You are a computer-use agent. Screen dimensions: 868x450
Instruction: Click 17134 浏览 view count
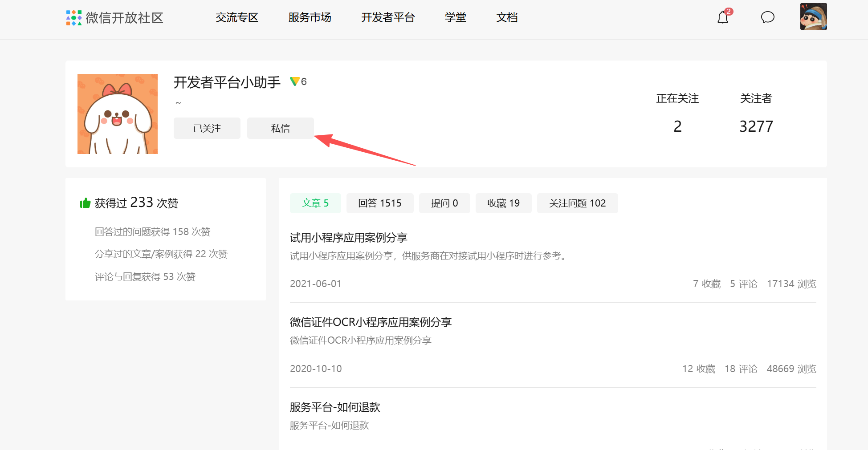click(x=791, y=284)
